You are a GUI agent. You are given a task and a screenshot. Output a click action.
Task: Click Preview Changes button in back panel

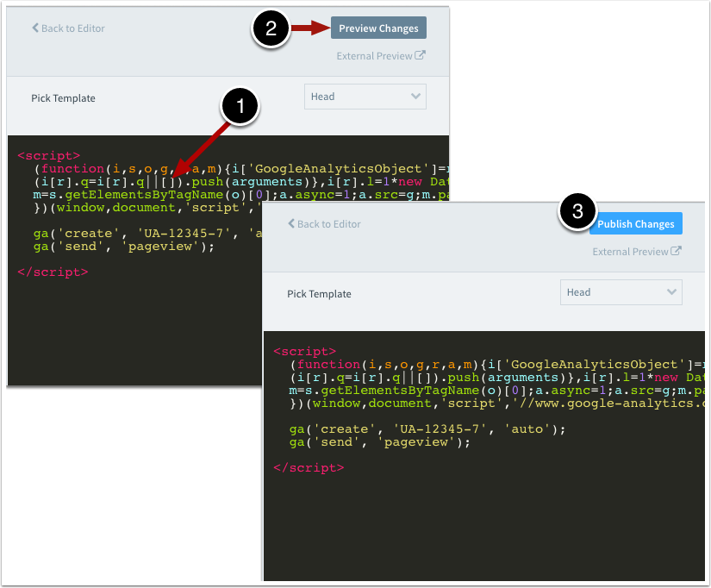pos(378,28)
